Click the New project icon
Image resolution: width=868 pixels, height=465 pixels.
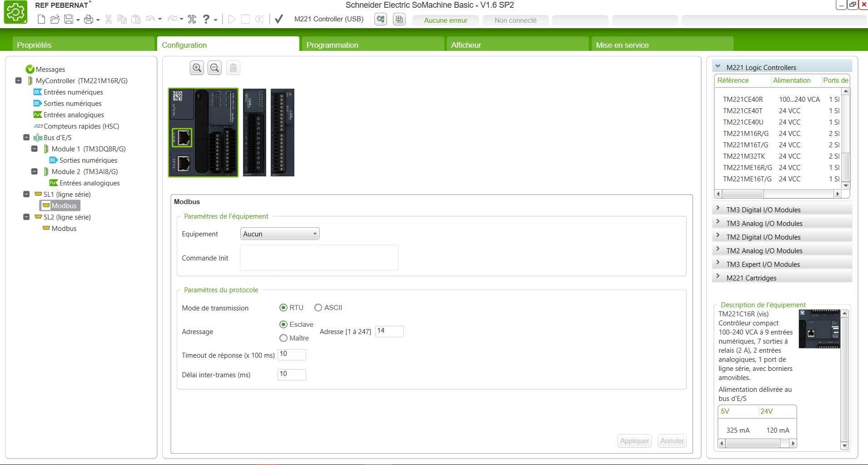(41, 19)
